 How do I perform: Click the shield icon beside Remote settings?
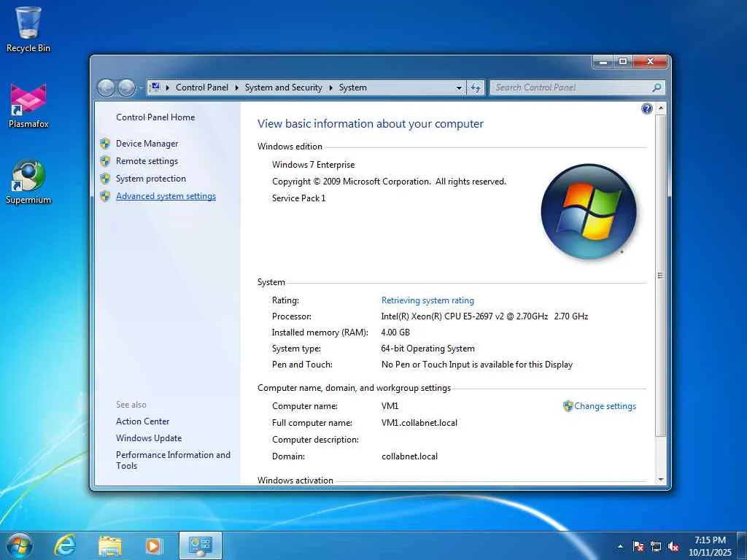(x=105, y=161)
